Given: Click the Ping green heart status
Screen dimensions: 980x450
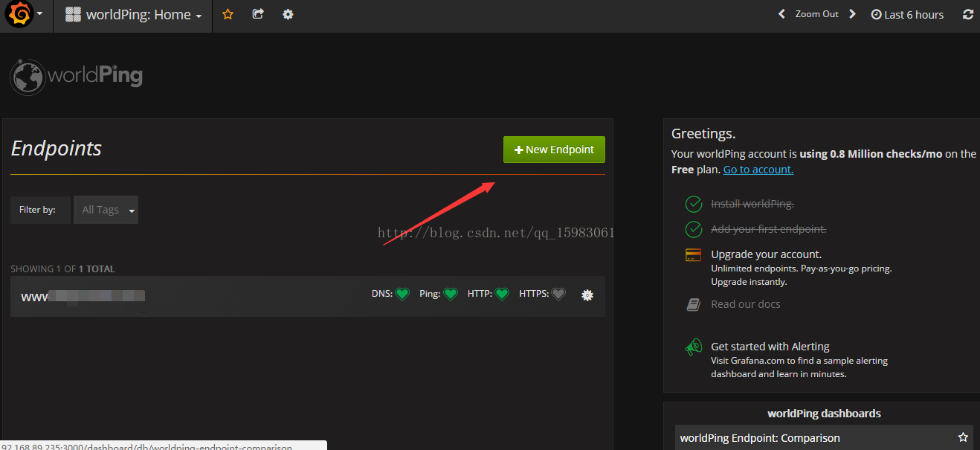Looking at the screenshot, I should pyautogui.click(x=451, y=295).
